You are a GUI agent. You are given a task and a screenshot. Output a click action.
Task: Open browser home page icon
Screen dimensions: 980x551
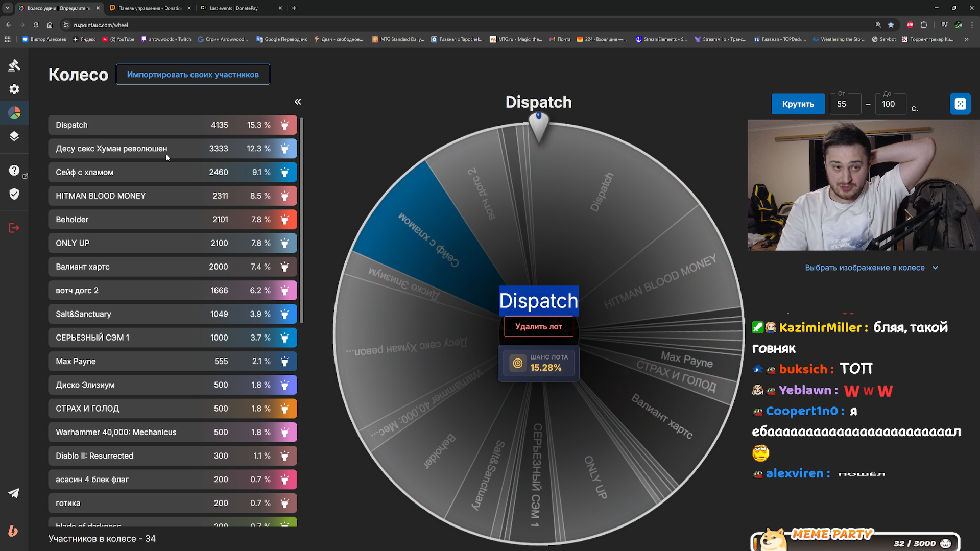coord(50,25)
